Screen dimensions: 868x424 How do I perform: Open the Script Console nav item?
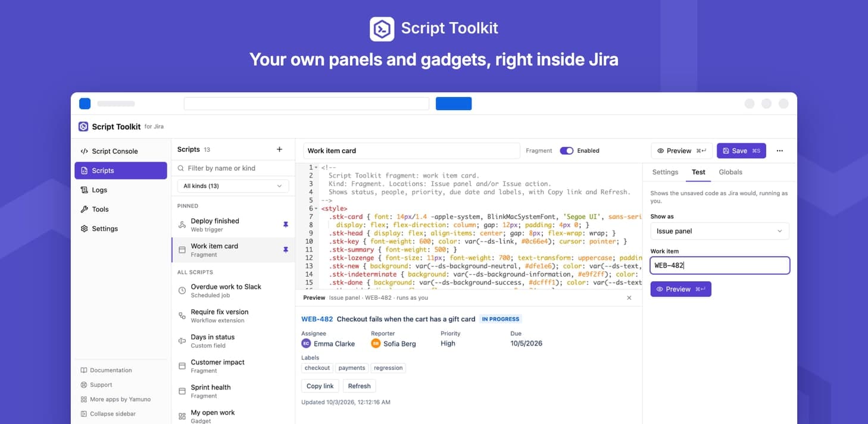(121, 151)
